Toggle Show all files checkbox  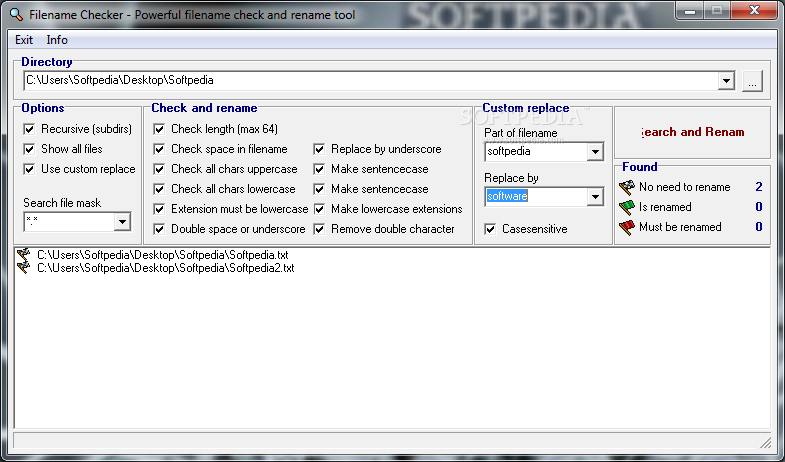click(x=29, y=149)
